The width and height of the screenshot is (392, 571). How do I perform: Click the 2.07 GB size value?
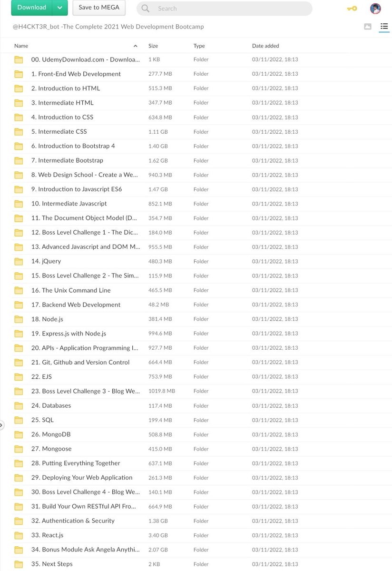point(158,550)
